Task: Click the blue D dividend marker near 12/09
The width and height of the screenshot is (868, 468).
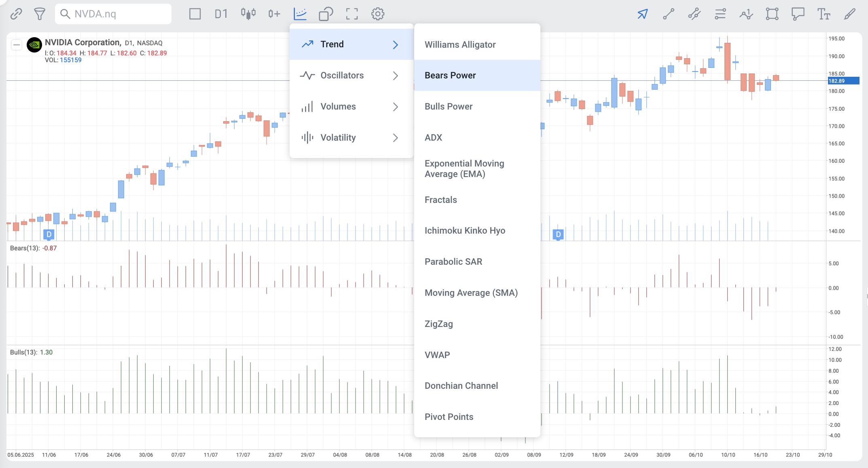Action: [558, 234]
